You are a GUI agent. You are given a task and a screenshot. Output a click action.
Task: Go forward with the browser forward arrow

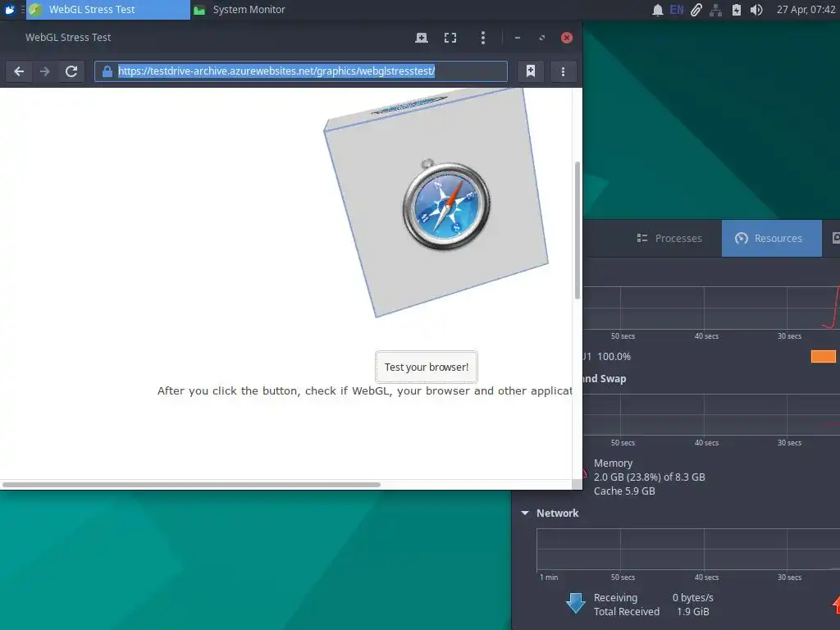tap(45, 71)
